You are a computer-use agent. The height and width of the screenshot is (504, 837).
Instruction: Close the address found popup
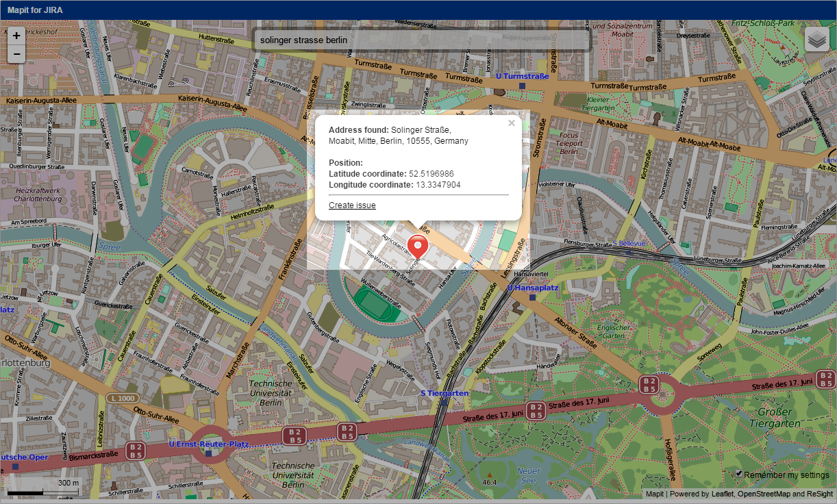coord(511,123)
